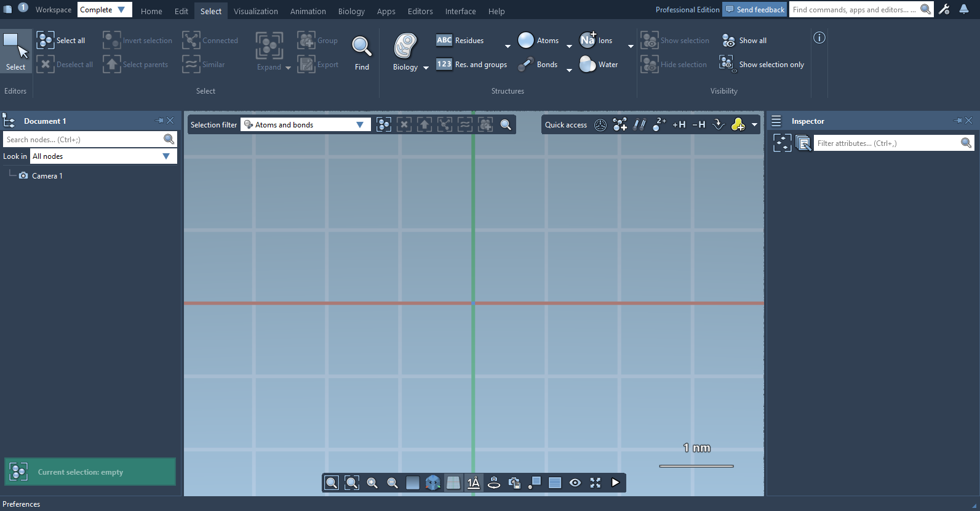
Task: Toggle the eye visibility icon in viewport toolbar
Action: pyautogui.click(x=575, y=483)
